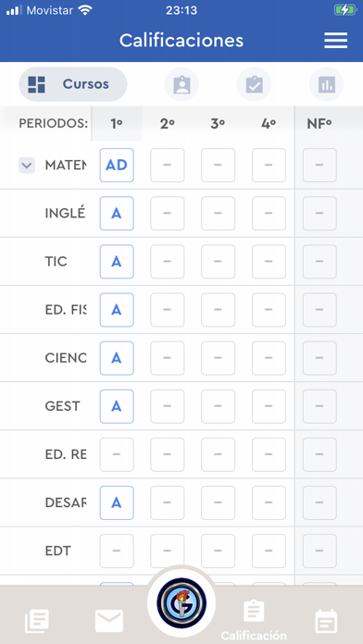Select the INGLÉ course row label
363x644 pixels.
66,214
